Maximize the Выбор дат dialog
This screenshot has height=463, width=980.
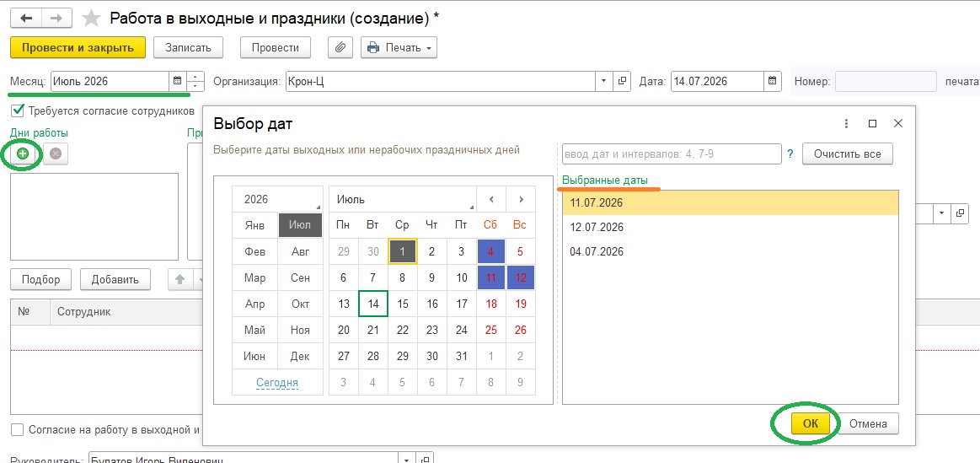coord(873,123)
